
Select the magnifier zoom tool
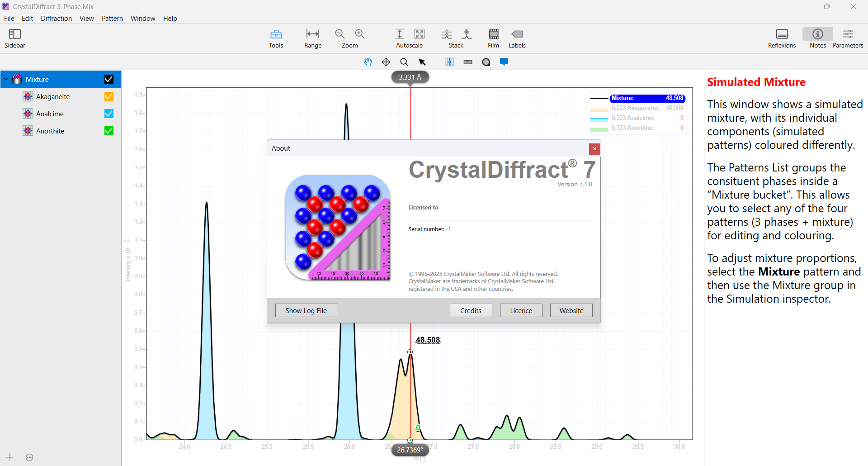point(404,62)
